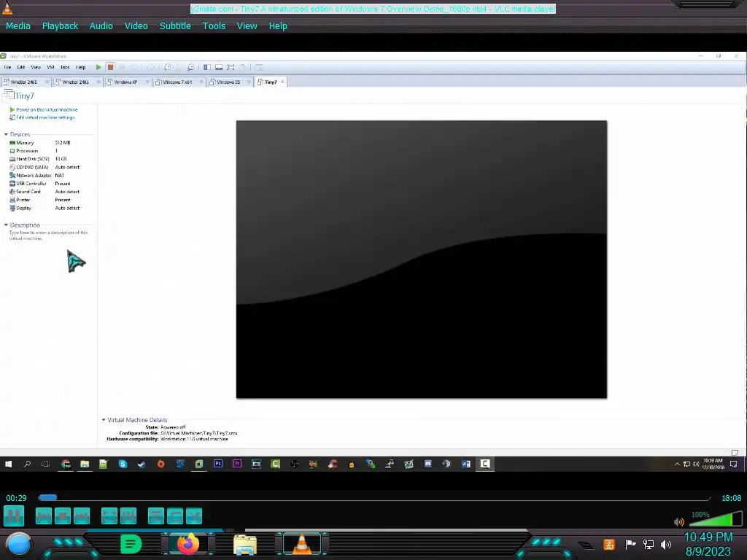Collapse the Description section

point(6,225)
